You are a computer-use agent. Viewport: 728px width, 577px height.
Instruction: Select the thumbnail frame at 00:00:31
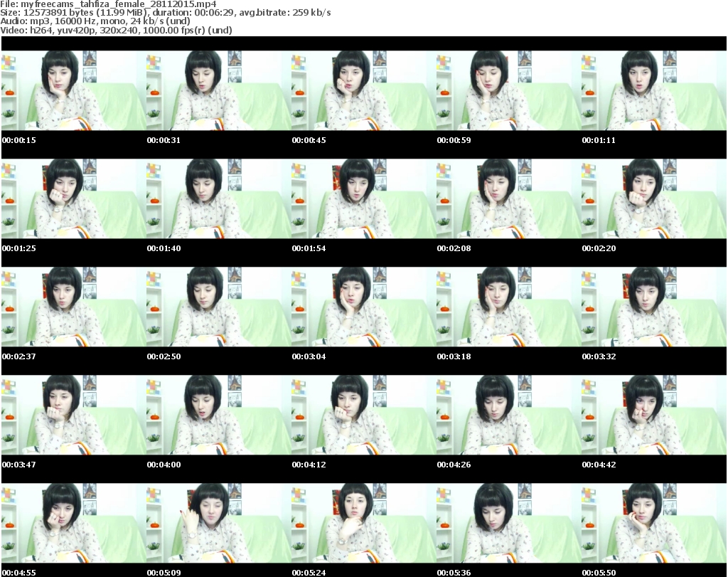[x=219, y=90]
